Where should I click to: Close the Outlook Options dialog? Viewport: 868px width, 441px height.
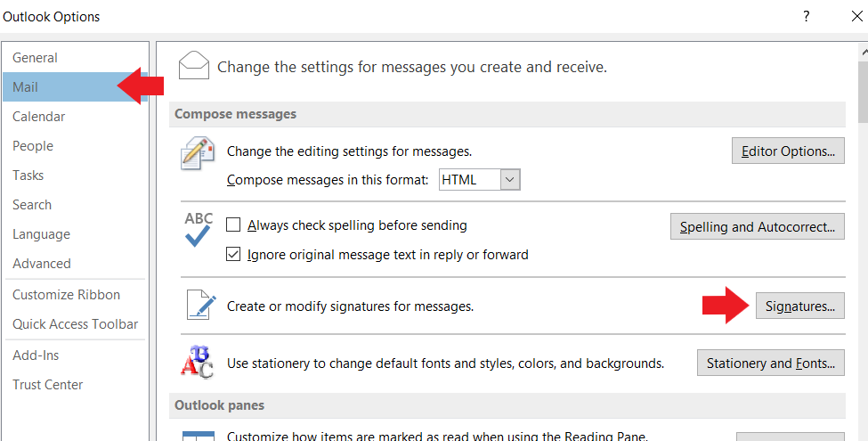click(x=856, y=16)
